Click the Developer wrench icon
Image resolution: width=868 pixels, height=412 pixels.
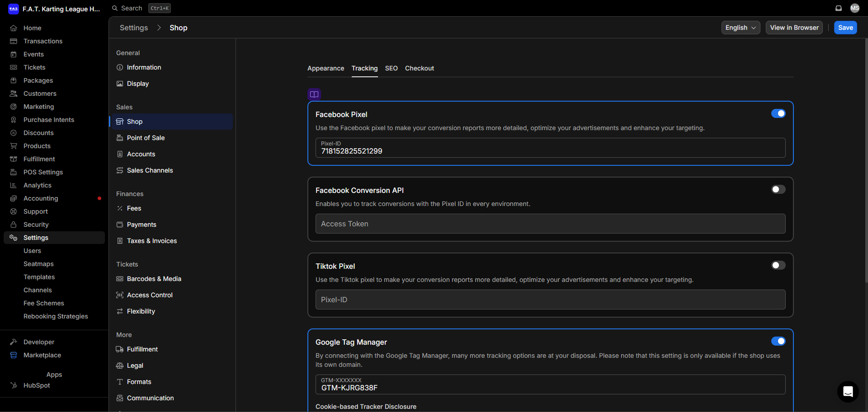coord(14,342)
